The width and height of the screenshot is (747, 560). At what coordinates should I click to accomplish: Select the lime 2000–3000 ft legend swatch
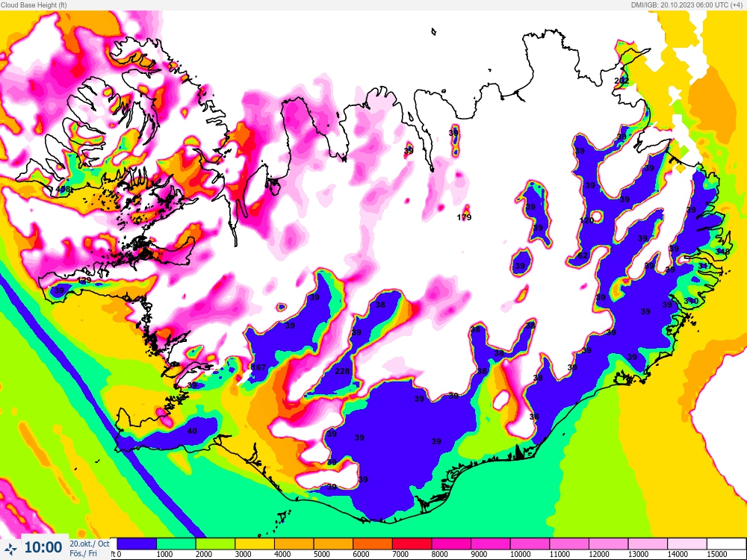pos(215,544)
